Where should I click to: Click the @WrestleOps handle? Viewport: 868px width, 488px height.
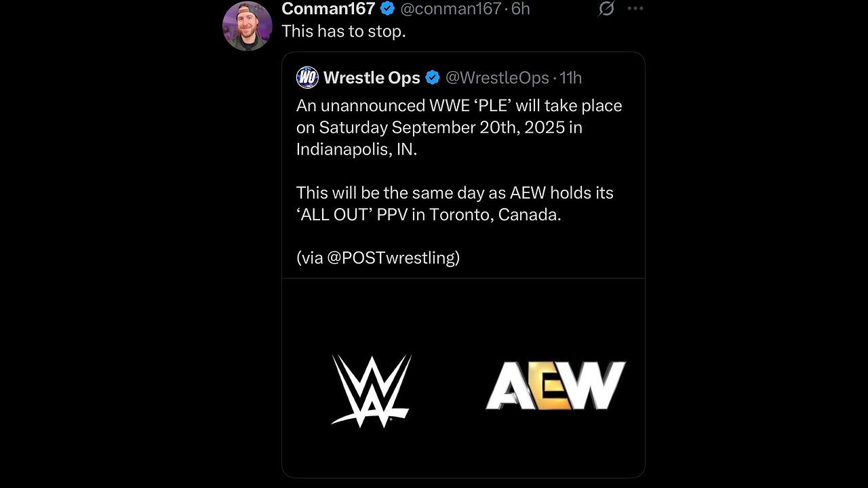tap(496, 78)
